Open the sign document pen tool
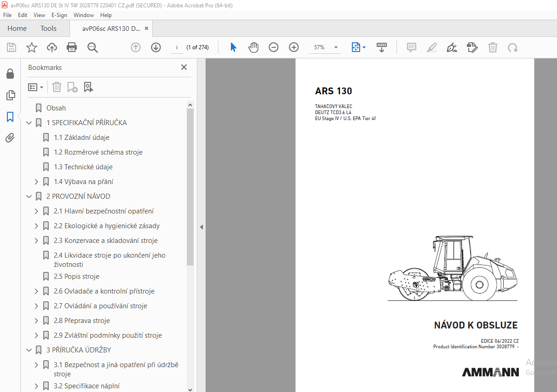The width and height of the screenshot is (557, 392). click(x=452, y=47)
